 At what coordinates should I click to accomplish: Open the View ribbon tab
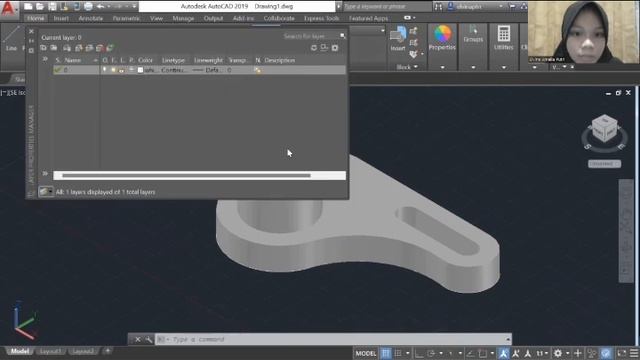coord(156,18)
